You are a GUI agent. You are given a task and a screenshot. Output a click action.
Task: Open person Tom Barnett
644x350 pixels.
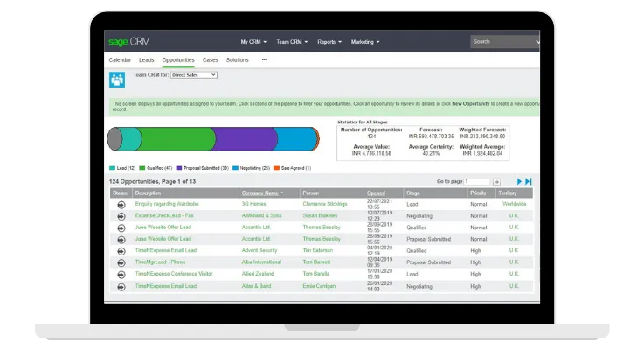(x=316, y=262)
